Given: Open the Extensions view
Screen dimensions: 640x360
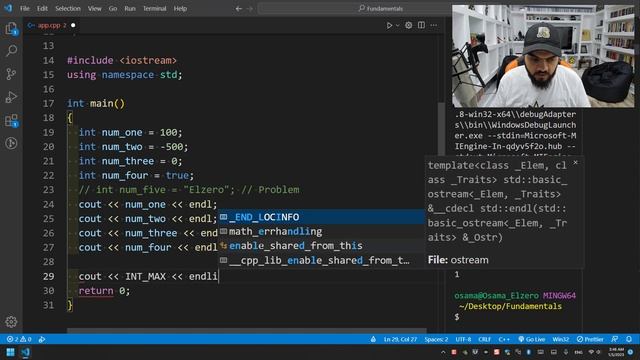Looking at the screenshot, I should tap(11, 120).
